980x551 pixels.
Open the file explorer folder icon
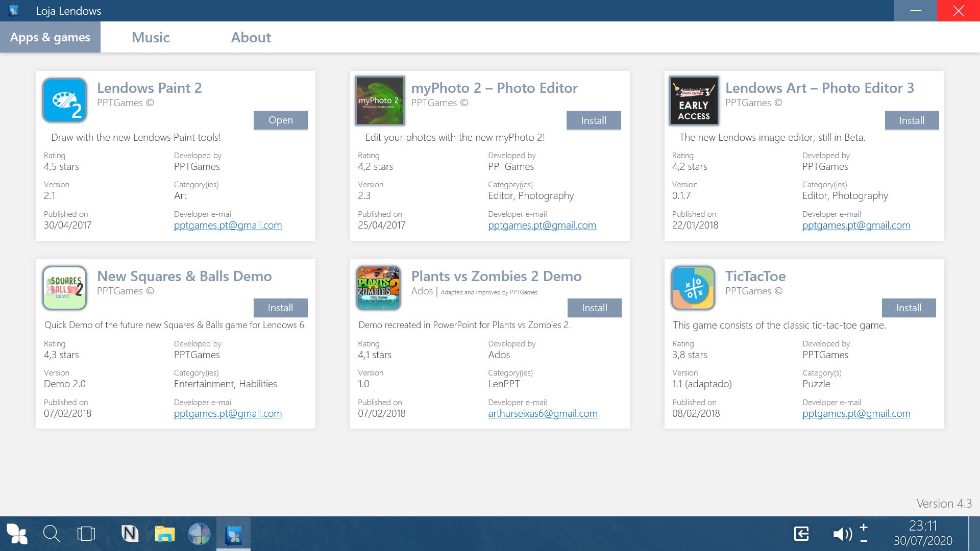[165, 534]
